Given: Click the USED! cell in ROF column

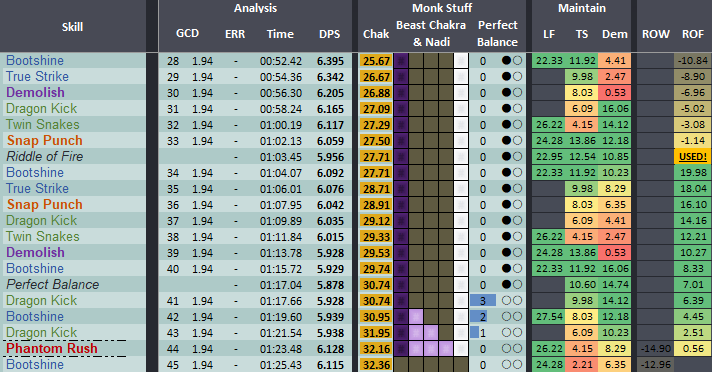Looking at the screenshot, I should pyautogui.click(x=692, y=157).
